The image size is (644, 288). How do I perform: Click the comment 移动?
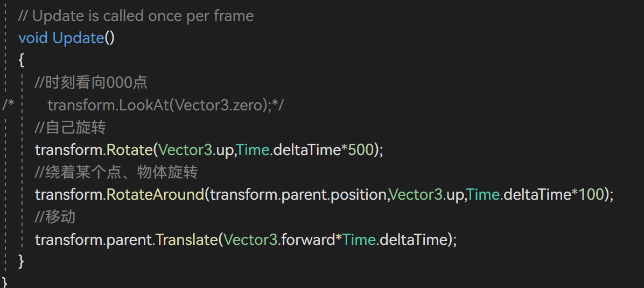55,217
